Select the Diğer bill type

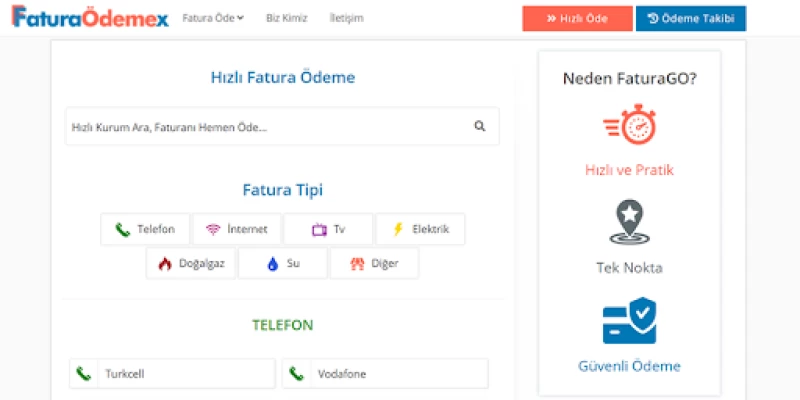click(374, 264)
